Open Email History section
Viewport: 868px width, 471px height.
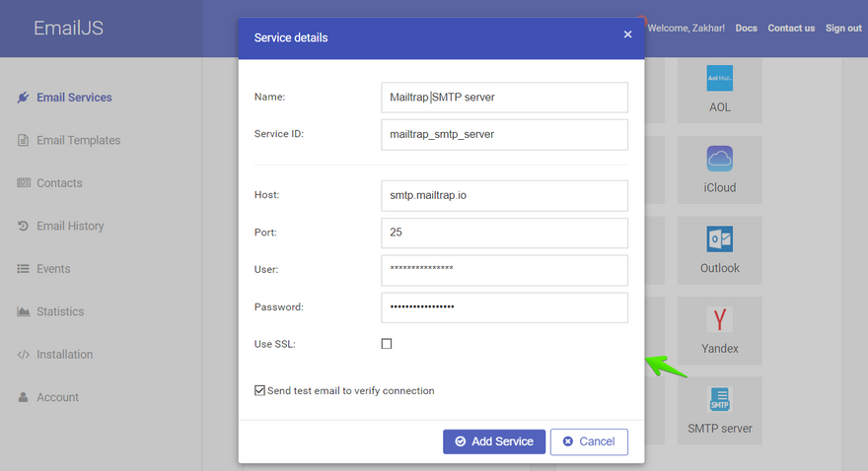[70, 226]
